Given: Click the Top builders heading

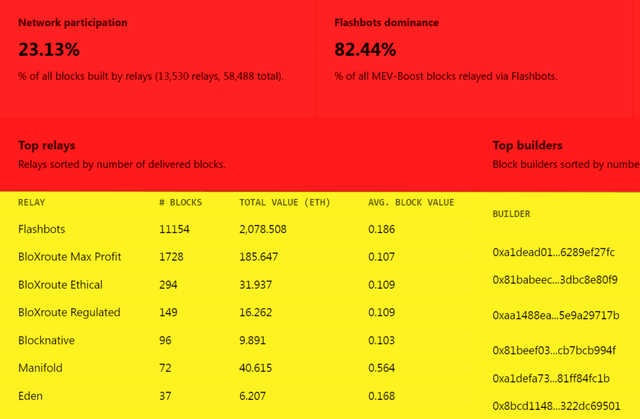Looking at the screenshot, I should pos(527,145).
